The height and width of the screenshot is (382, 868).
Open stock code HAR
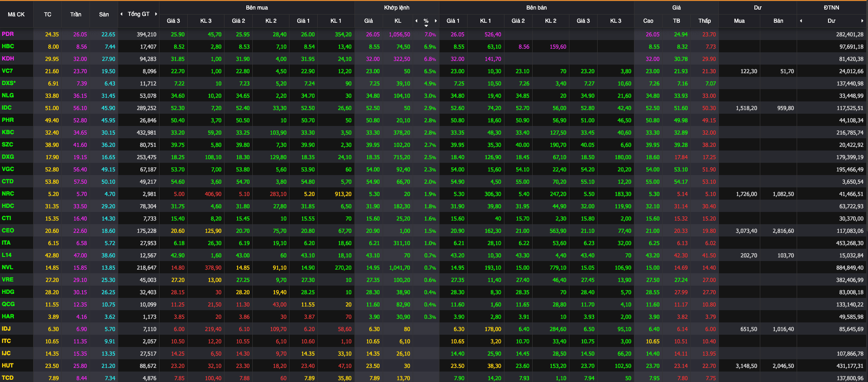(8, 317)
